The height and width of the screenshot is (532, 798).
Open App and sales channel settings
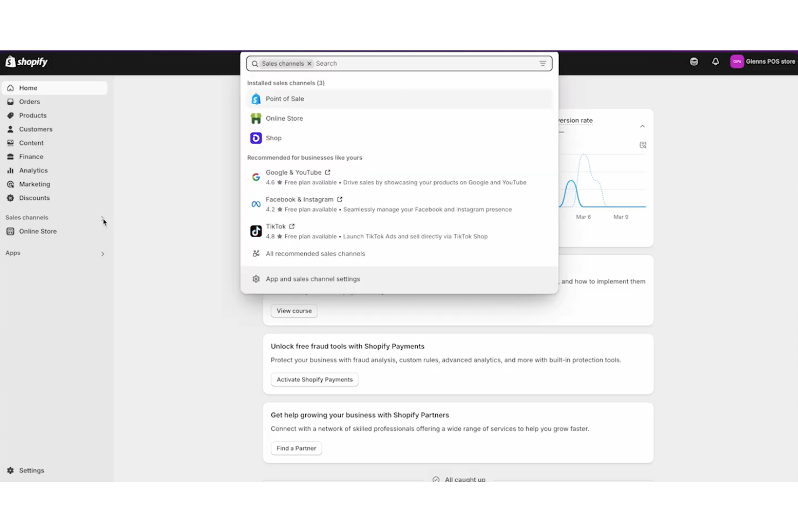400,279
